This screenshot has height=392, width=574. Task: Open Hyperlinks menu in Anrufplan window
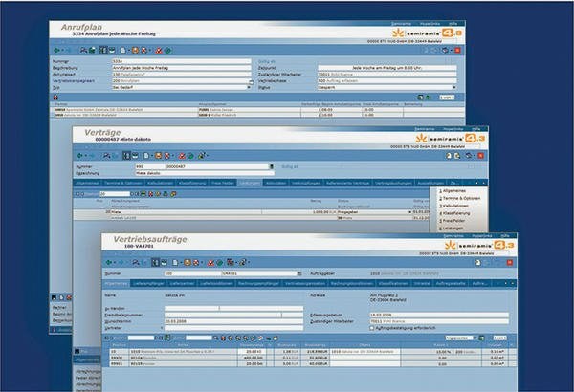click(430, 24)
